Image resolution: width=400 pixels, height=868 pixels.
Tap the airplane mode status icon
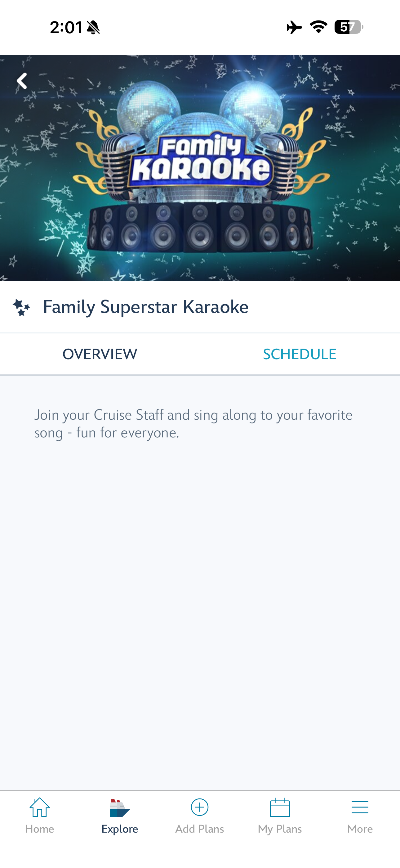pyautogui.click(x=294, y=27)
